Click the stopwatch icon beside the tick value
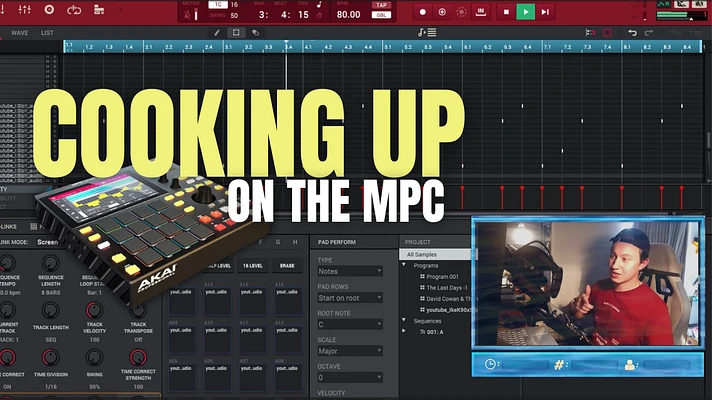This screenshot has height=400, width=712. [x=319, y=15]
